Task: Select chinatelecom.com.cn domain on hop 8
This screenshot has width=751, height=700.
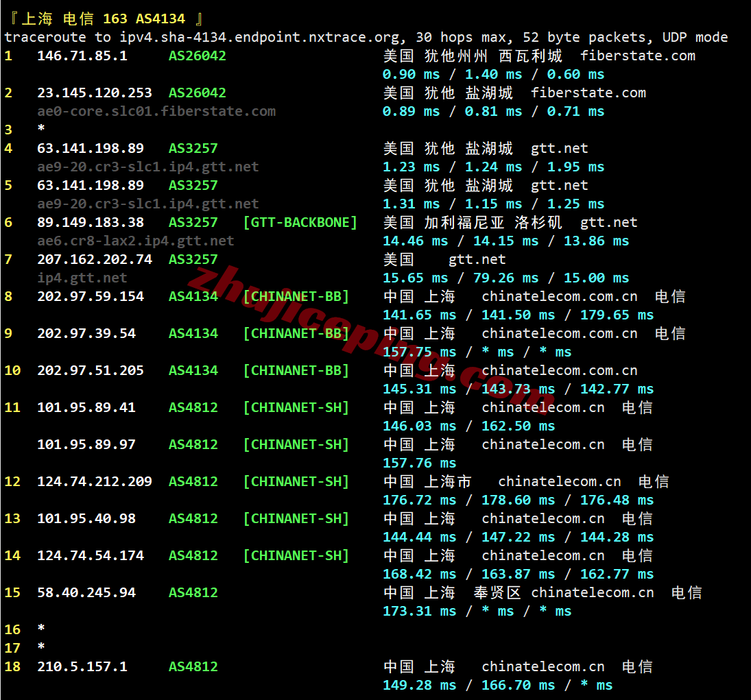Action: tap(559, 296)
